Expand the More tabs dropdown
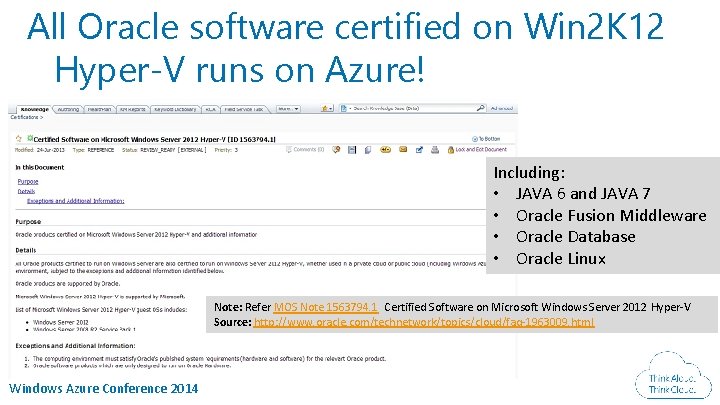This screenshot has height=405, width=720. [x=288, y=109]
